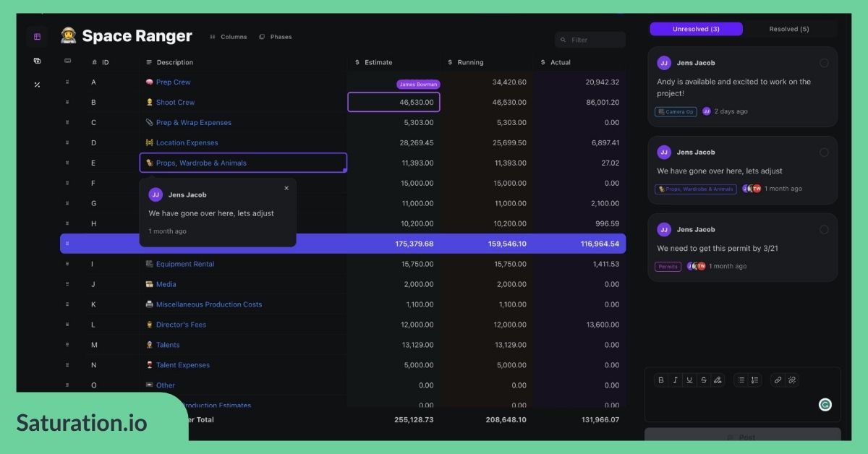868x454 pixels.
Task: Open the Equipment Rental line item
Action: (185, 264)
